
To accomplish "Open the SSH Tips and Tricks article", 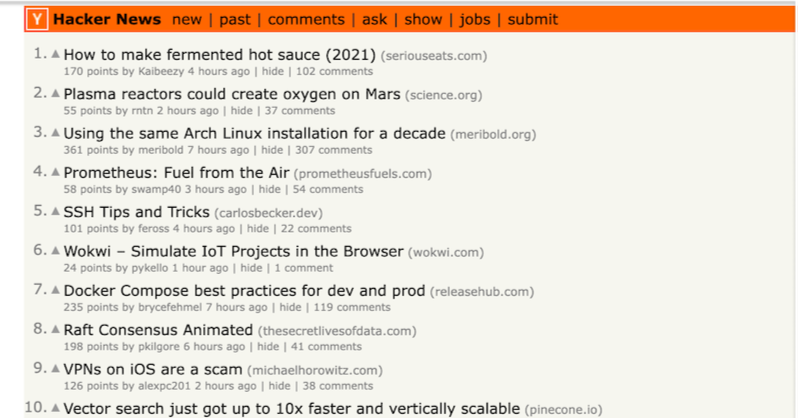I will point(136,212).
